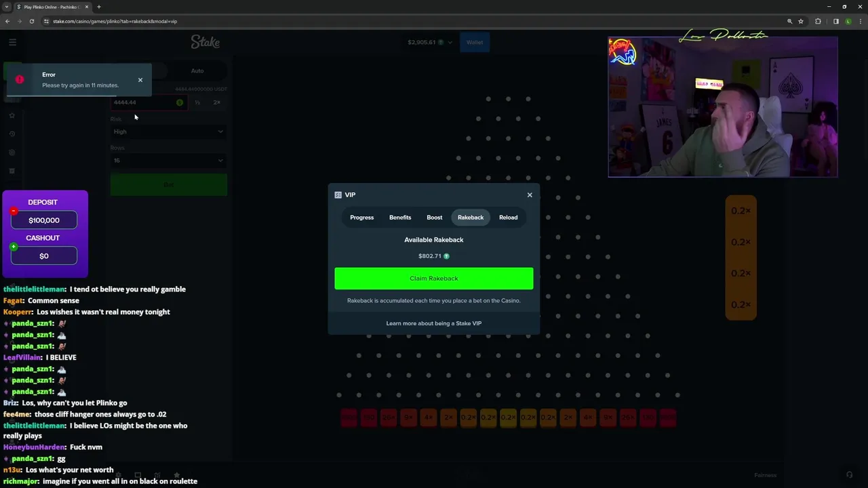Image resolution: width=868 pixels, height=488 pixels.
Task: Open the browser profile avatar
Action: pyautogui.click(x=848, y=21)
